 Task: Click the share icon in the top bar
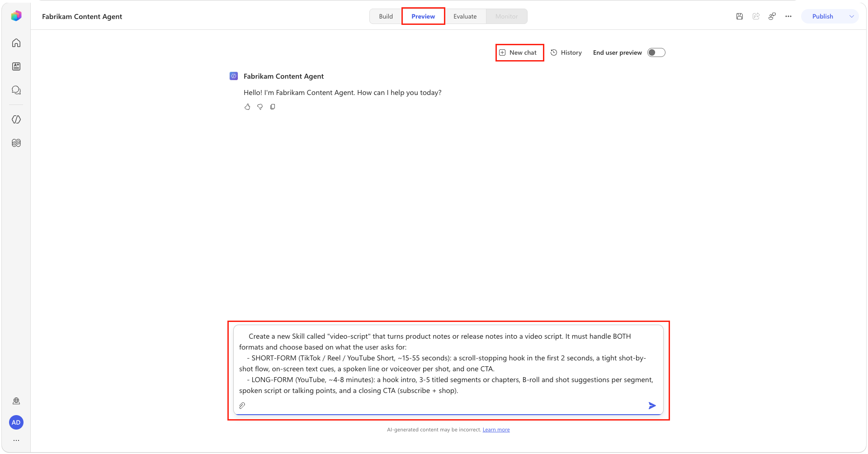pos(756,16)
